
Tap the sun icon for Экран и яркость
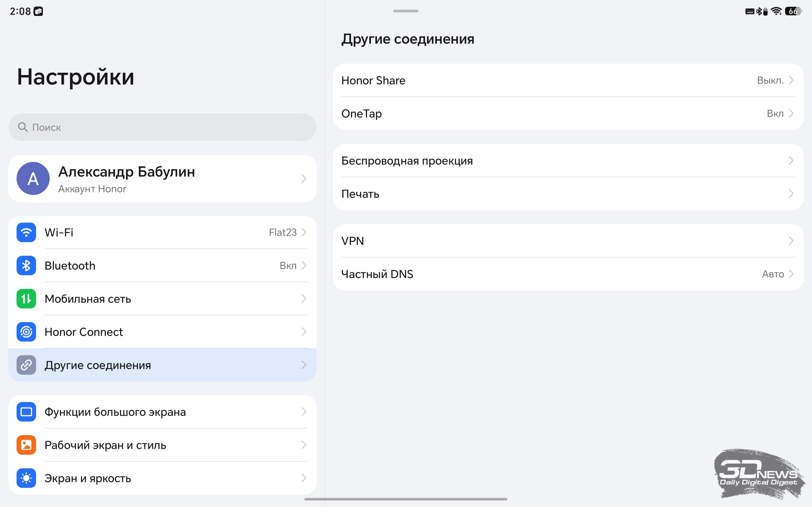26,478
